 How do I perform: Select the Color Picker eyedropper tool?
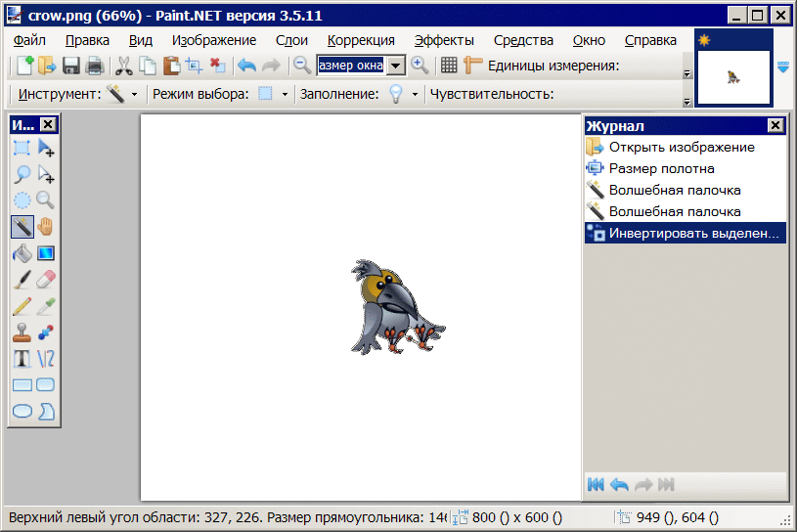tap(46, 306)
